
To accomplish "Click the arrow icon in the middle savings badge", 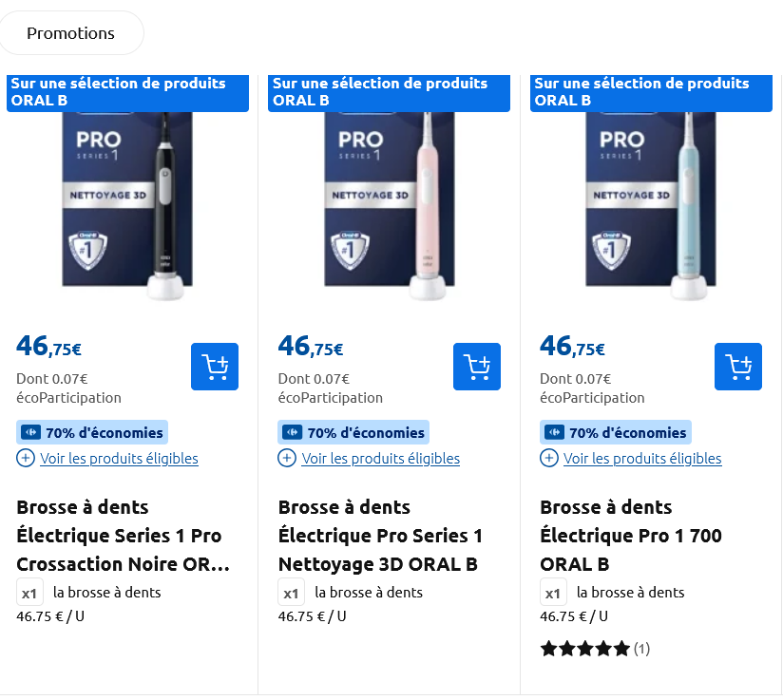I will click(x=293, y=432).
